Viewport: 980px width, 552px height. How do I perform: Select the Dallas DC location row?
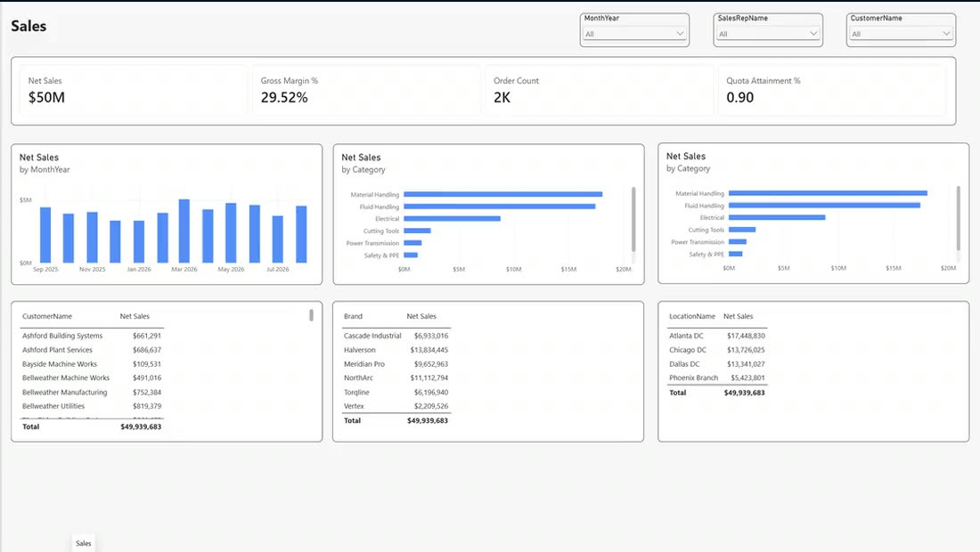coord(717,364)
